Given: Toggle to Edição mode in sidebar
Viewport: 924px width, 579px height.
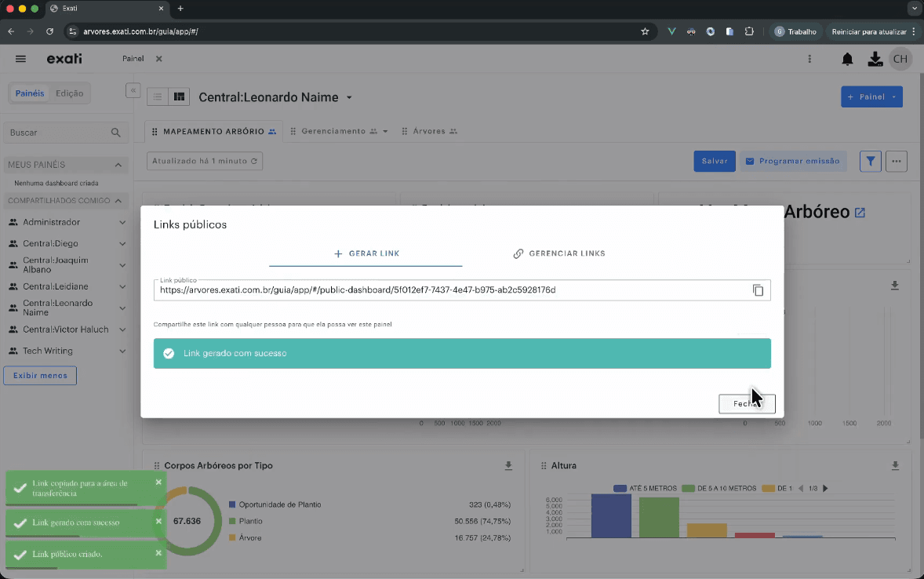Looking at the screenshot, I should [x=70, y=93].
